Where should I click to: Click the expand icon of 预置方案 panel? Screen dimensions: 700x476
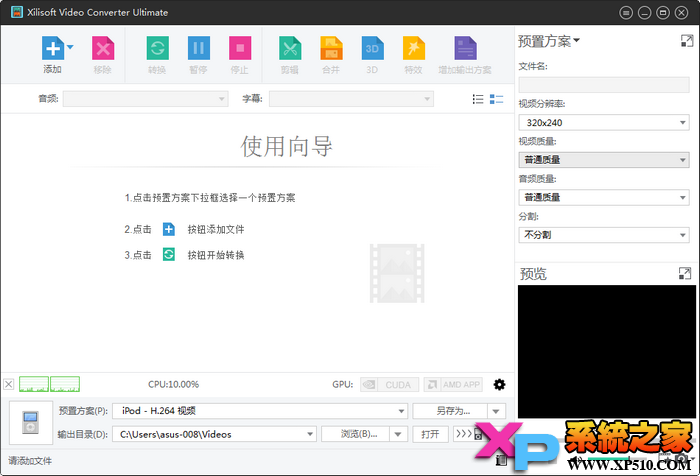687,41
